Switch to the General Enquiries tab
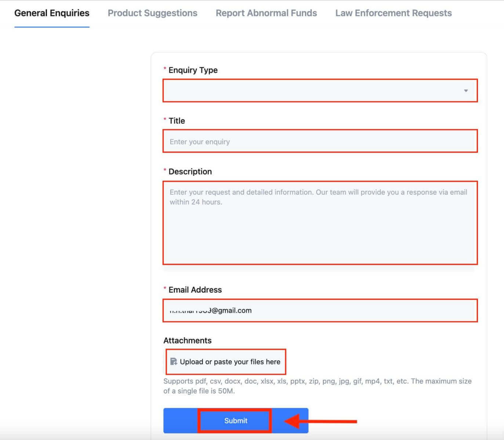 point(52,13)
